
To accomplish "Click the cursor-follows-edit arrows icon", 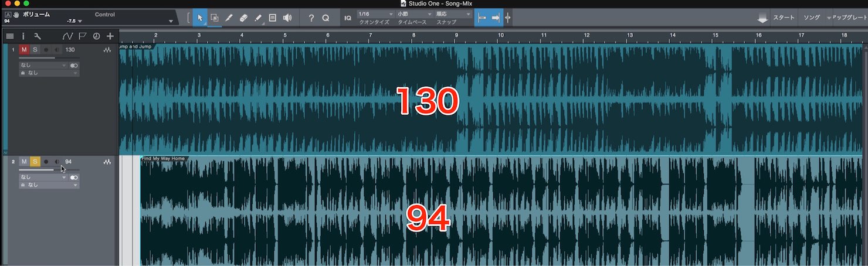I will (508, 18).
